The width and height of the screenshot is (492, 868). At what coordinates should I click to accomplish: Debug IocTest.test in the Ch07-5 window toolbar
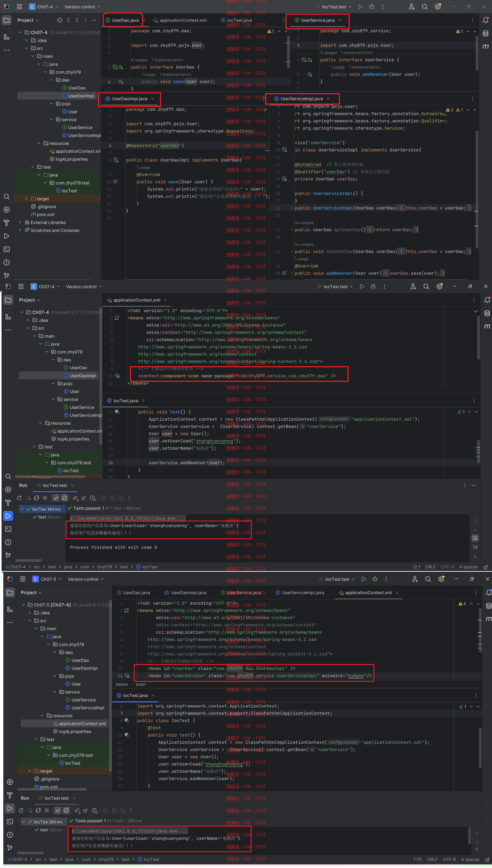375,579
